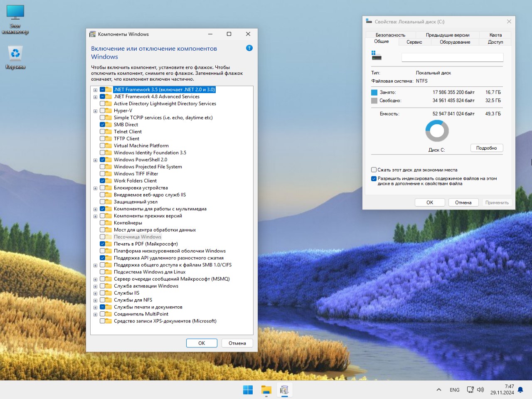The width and height of the screenshot is (532, 399).
Task: Click "Отмена" in the Компоненты Windows dialog
Action: 237,343
